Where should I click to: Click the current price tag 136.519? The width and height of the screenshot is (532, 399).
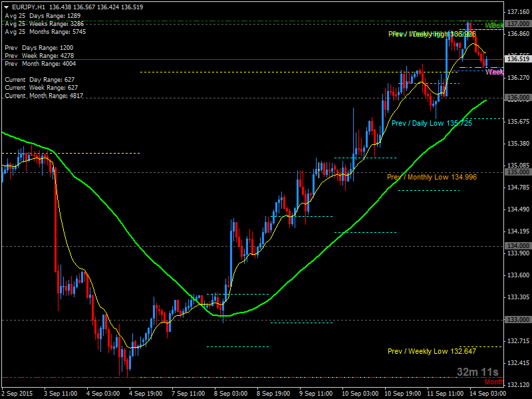[x=518, y=59]
